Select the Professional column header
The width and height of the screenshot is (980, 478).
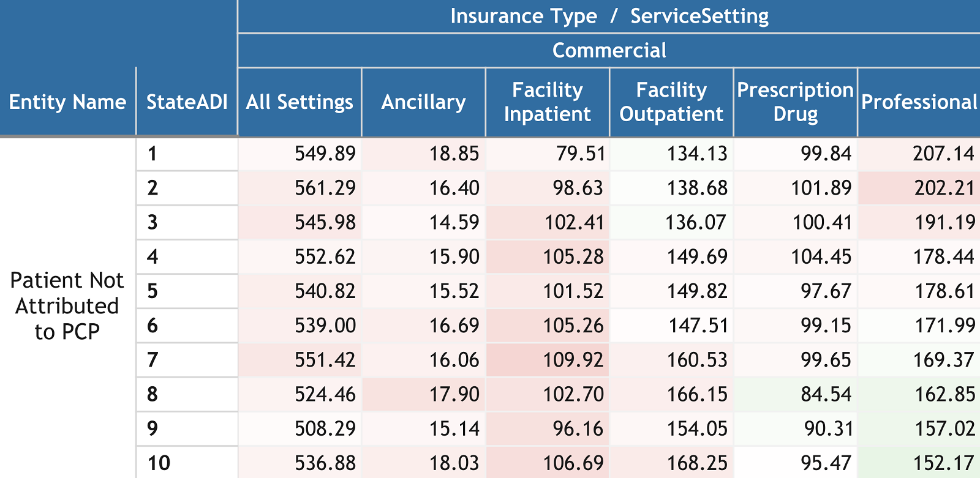click(919, 102)
